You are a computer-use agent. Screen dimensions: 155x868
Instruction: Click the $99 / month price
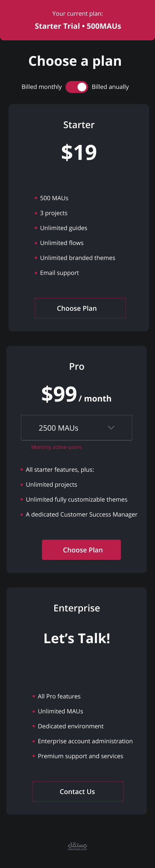76,394
